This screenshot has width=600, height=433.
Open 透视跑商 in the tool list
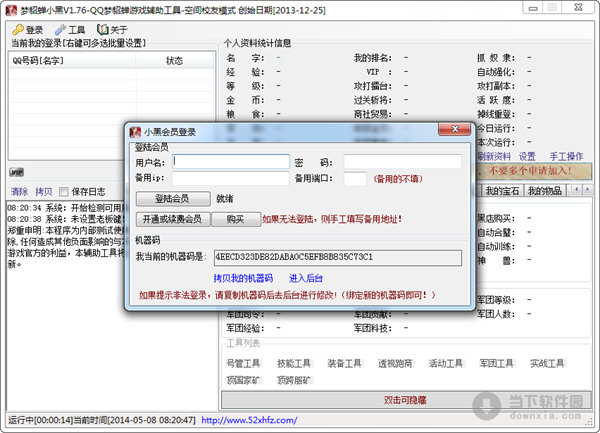pyautogui.click(x=395, y=363)
